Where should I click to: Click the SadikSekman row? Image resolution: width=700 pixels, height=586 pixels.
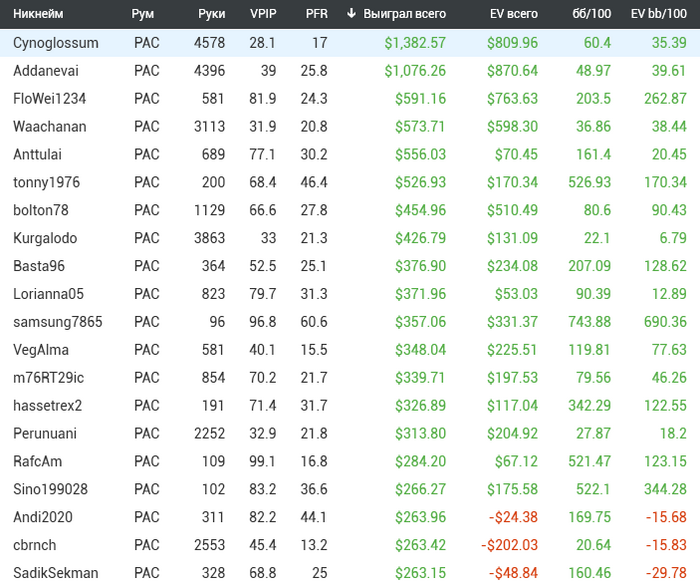tap(55, 573)
